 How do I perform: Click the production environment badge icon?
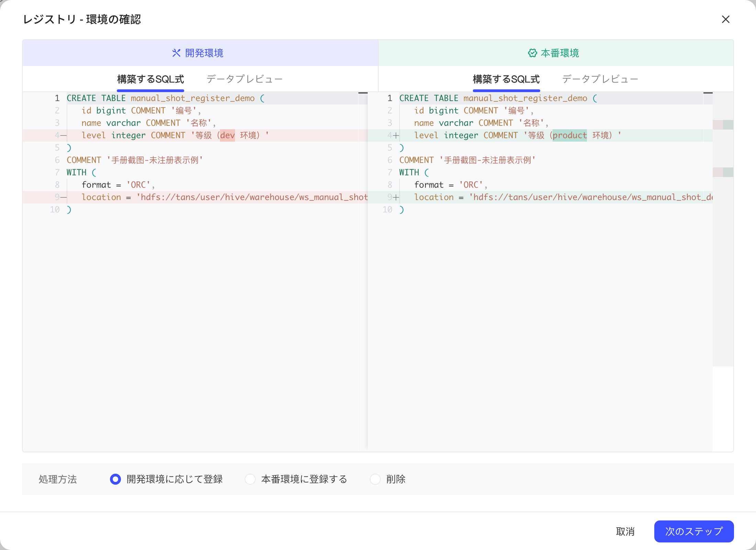pos(532,53)
